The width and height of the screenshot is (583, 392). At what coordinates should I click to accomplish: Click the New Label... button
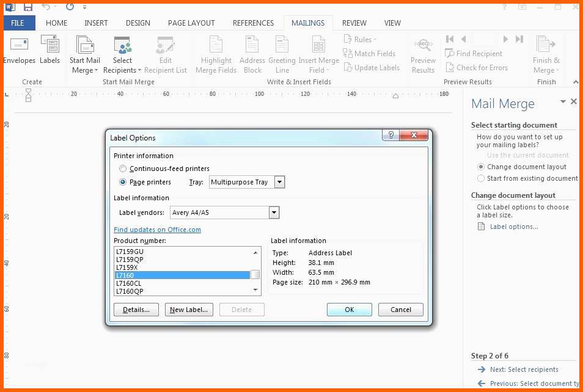point(189,310)
